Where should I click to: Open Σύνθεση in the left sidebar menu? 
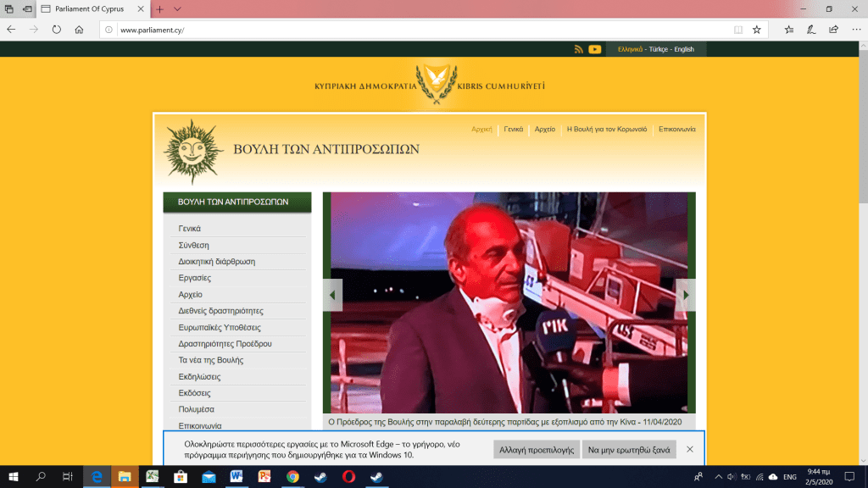pyautogui.click(x=193, y=245)
